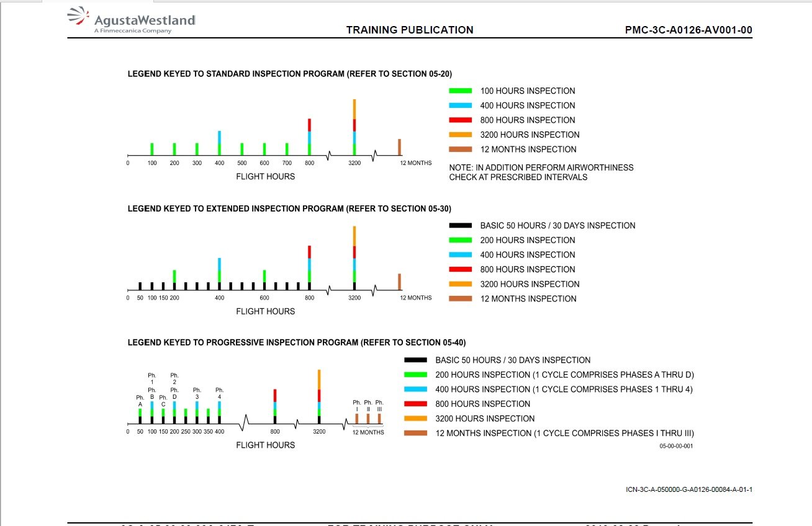The image size is (812, 526).
Task: Click the 400 hour bar in standard chart
Action: [x=219, y=143]
